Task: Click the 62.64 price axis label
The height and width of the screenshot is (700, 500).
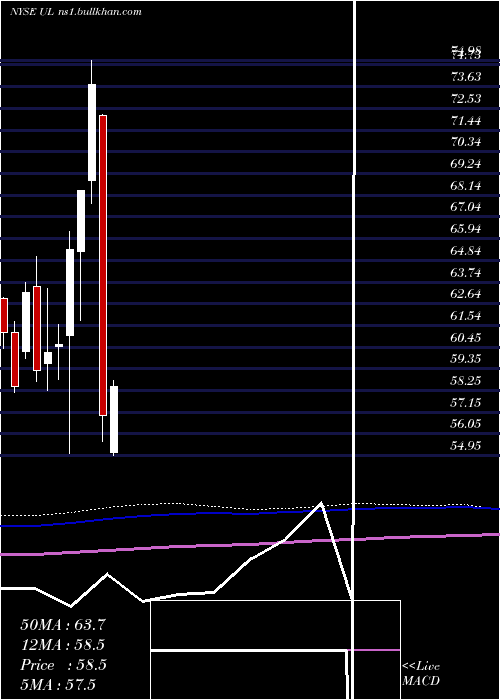Action: 467,294
